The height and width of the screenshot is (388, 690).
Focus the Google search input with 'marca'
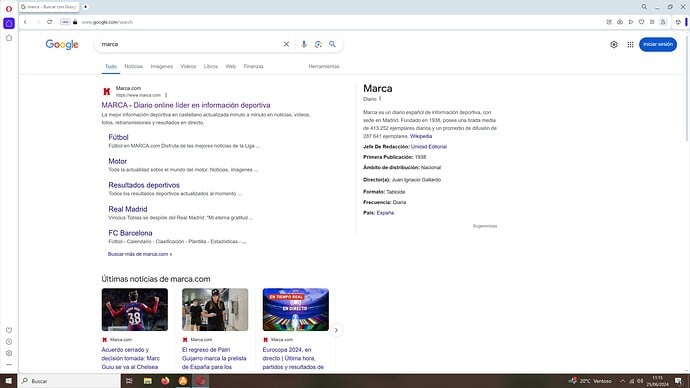[x=189, y=44]
